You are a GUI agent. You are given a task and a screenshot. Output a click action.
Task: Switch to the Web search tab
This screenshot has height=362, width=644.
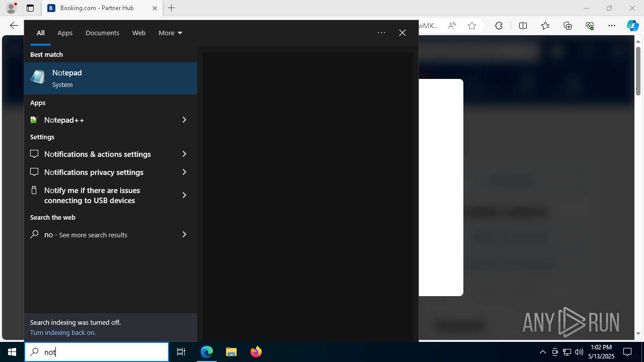click(x=139, y=33)
